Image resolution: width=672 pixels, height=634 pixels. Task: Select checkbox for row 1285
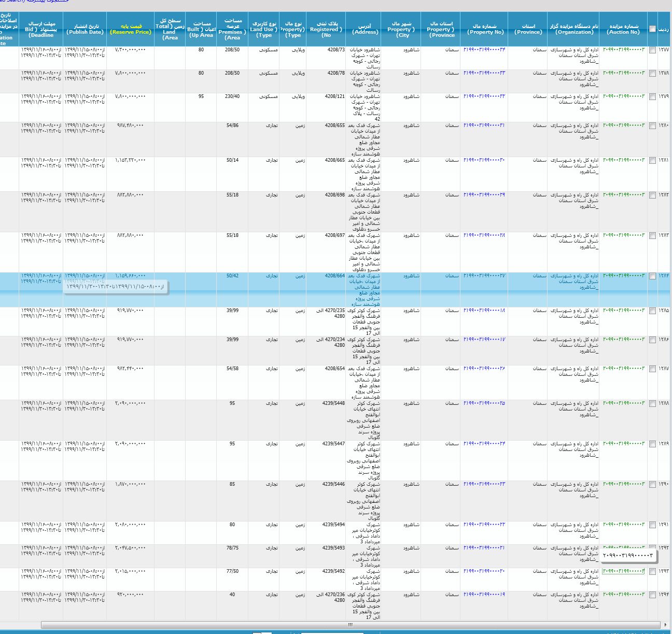[x=652, y=311]
